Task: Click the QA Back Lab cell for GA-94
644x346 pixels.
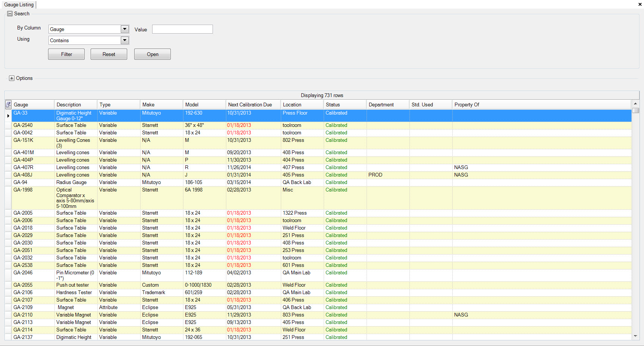Action: pyautogui.click(x=302, y=183)
